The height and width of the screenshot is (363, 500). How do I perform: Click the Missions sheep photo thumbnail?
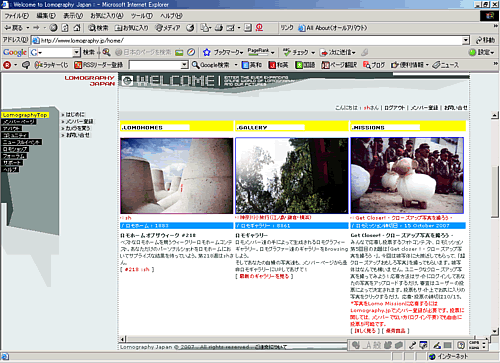tap(407, 176)
